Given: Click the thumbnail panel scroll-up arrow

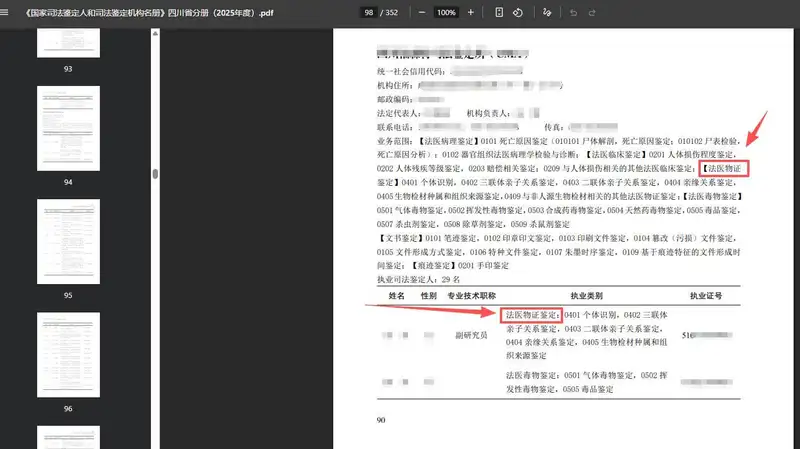Looking at the screenshot, I should pyautogui.click(x=155, y=33).
